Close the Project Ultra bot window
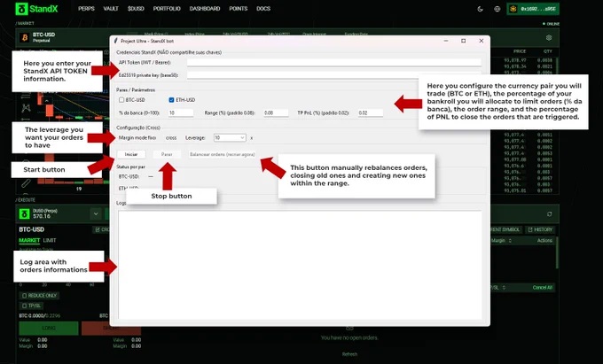Viewport: 603px width, 364px height. pos(482,41)
